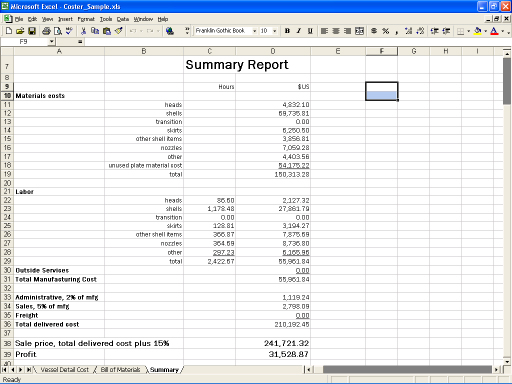Paste from clipboard

pos(107,31)
